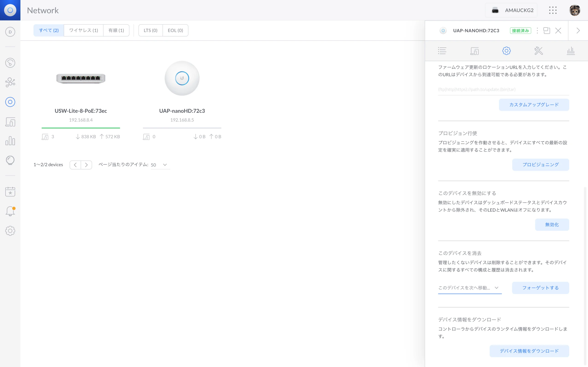588x367 pixels.
Task: Click the custom firmware URL input field
Action: click(x=503, y=89)
